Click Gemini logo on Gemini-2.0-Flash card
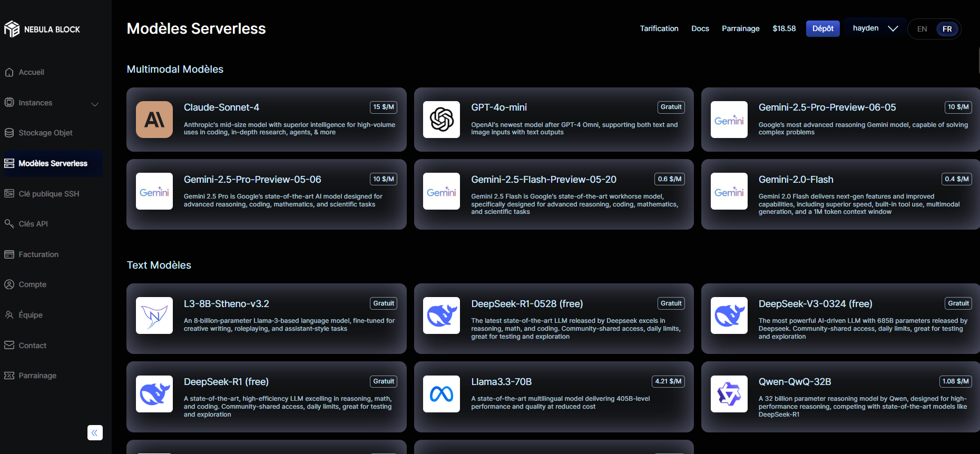Image resolution: width=980 pixels, height=454 pixels. pos(729,191)
